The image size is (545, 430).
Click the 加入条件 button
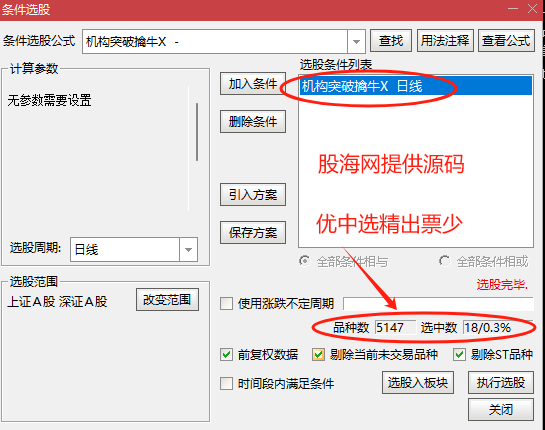253,84
